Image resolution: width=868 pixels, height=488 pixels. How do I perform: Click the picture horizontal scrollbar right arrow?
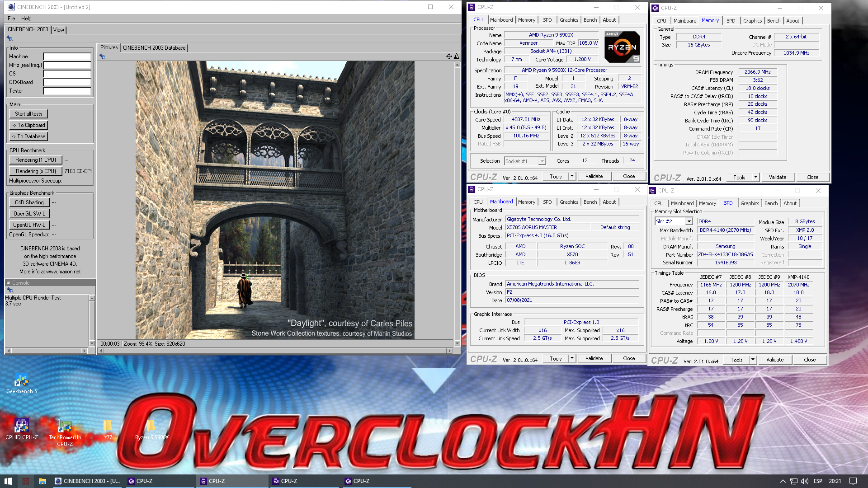point(449,351)
